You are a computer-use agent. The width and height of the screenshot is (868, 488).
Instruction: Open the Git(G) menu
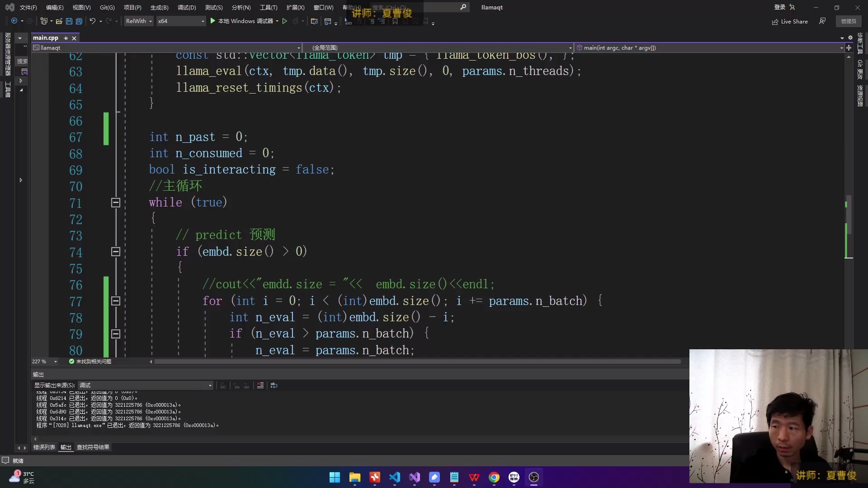coord(107,7)
